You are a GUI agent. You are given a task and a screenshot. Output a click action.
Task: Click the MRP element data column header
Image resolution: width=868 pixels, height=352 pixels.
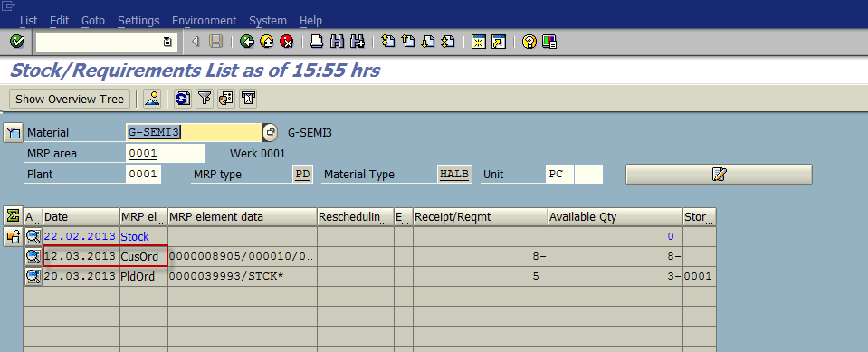tap(242, 217)
